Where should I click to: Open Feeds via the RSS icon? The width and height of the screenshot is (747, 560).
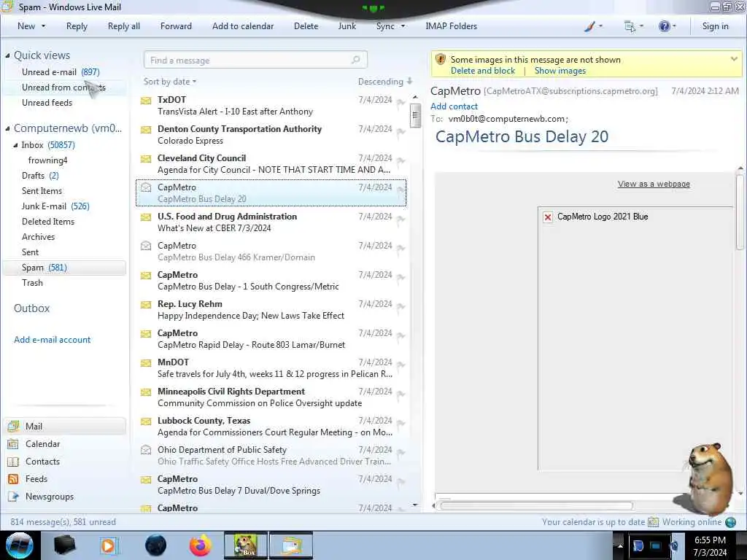[x=13, y=479]
